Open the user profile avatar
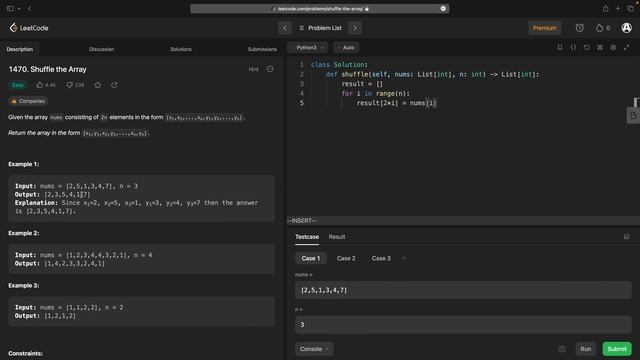Screen dimensions: 640x360 click(x=626, y=28)
